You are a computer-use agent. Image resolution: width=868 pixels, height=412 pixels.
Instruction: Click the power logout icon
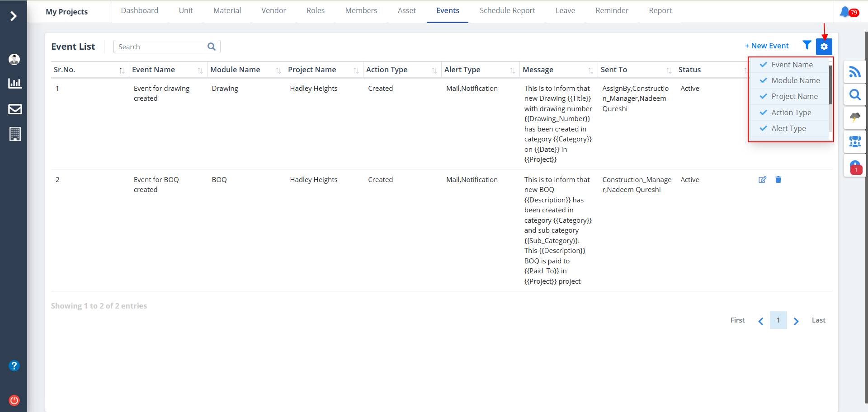pyautogui.click(x=14, y=400)
